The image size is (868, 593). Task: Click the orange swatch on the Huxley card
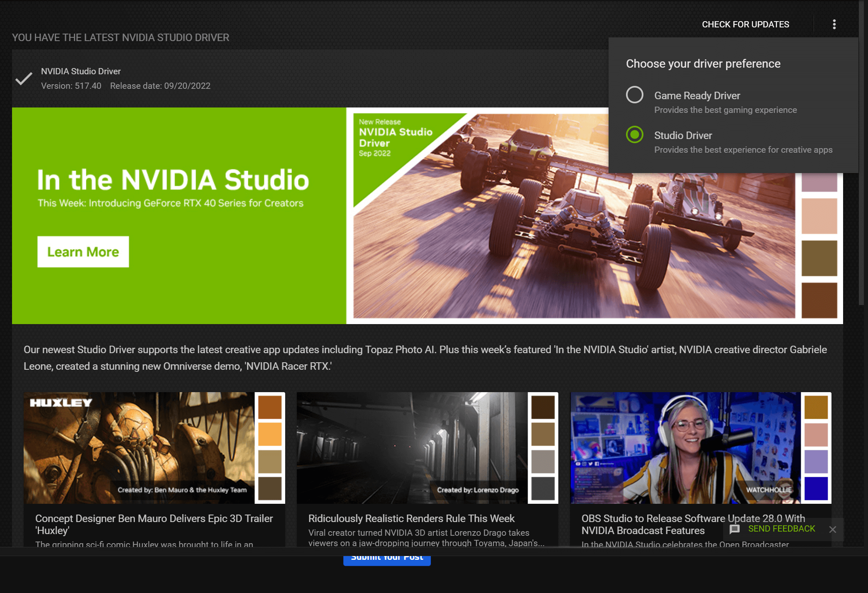(x=270, y=434)
